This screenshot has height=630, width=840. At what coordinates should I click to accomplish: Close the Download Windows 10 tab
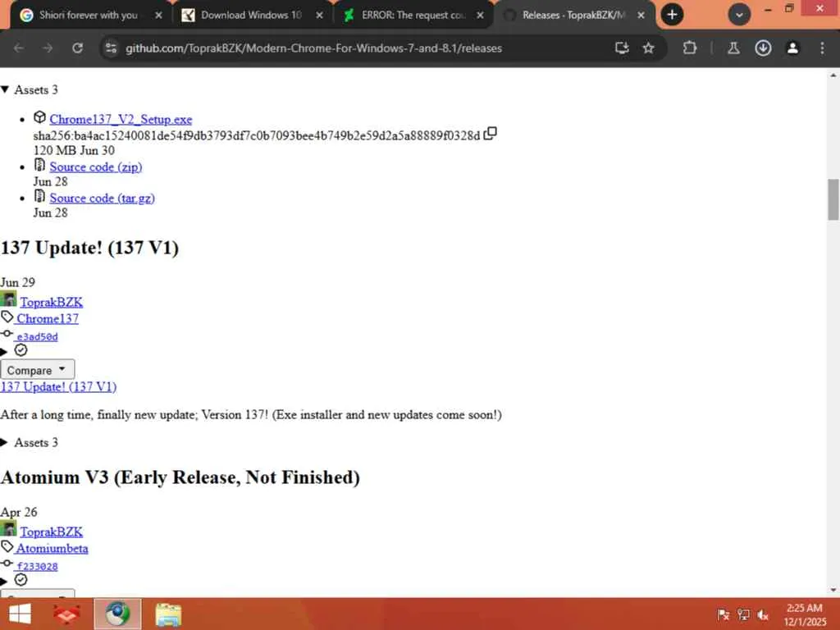click(319, 16)
